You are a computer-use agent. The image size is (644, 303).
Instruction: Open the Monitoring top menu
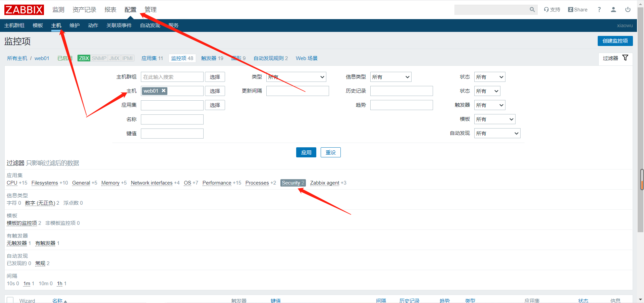pyautogui.click(x=58, y=10)
